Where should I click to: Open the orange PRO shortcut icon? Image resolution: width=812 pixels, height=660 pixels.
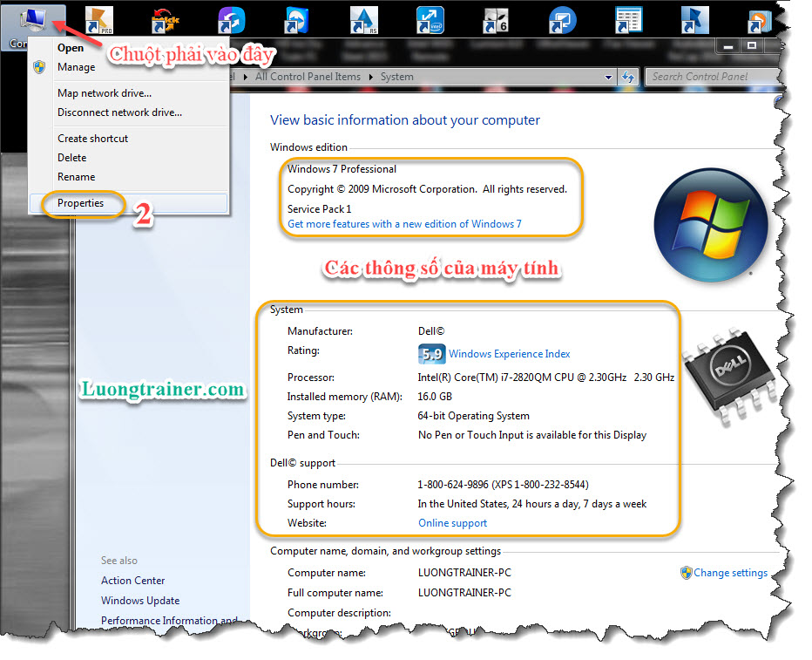coord(99,21)
